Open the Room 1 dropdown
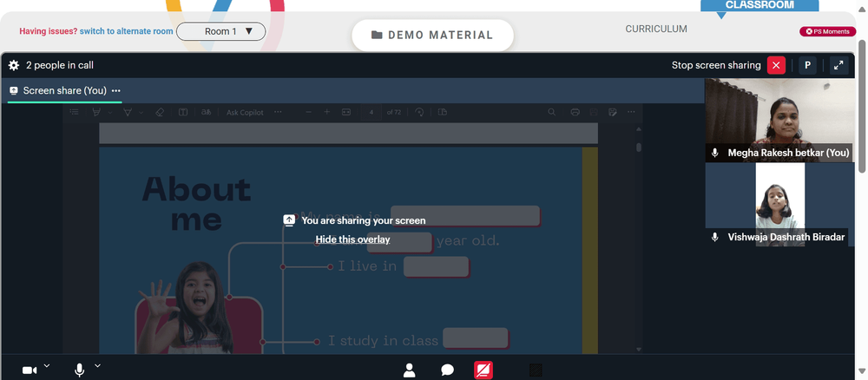This screenshot has width=868, height=380. [220, 31]
